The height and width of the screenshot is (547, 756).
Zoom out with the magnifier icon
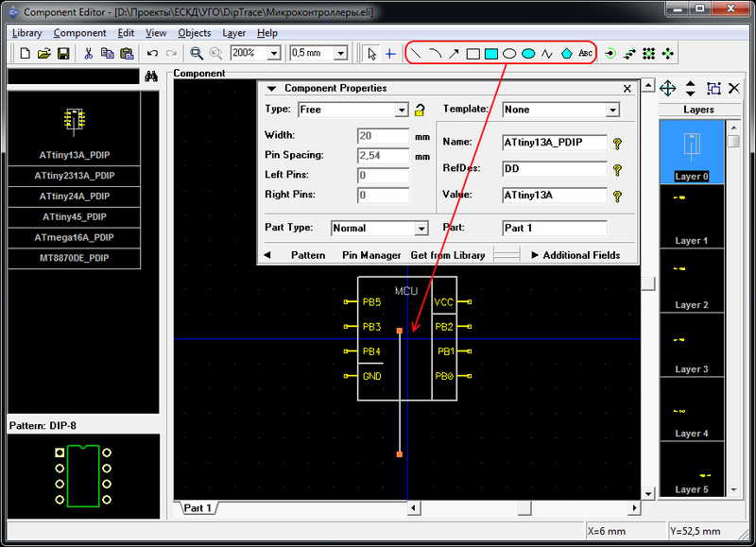215,53
